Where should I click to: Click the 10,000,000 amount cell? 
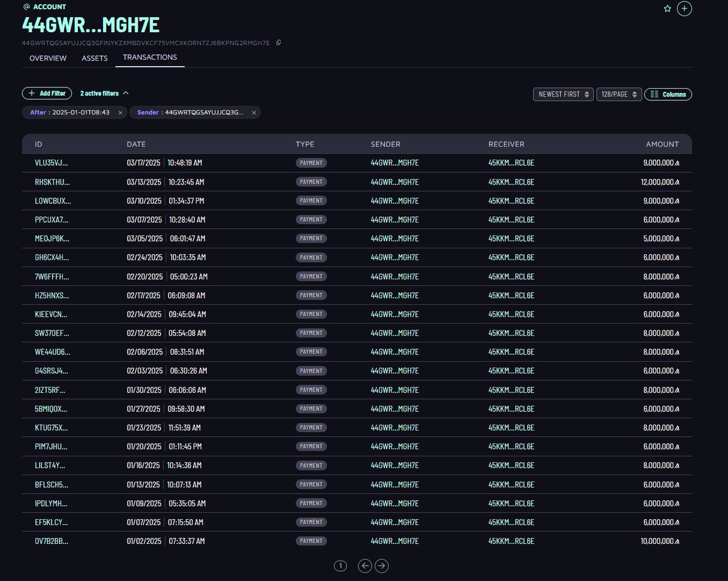661,540
